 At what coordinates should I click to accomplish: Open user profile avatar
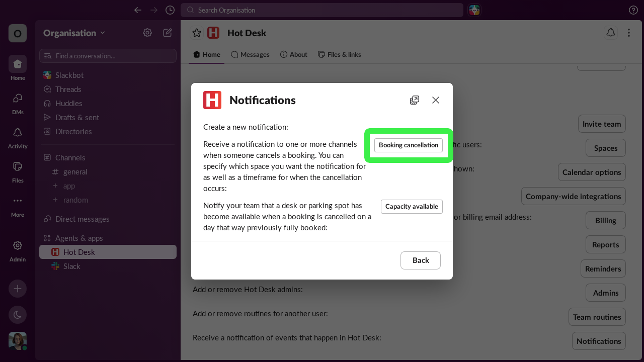(x=18, y=341)
